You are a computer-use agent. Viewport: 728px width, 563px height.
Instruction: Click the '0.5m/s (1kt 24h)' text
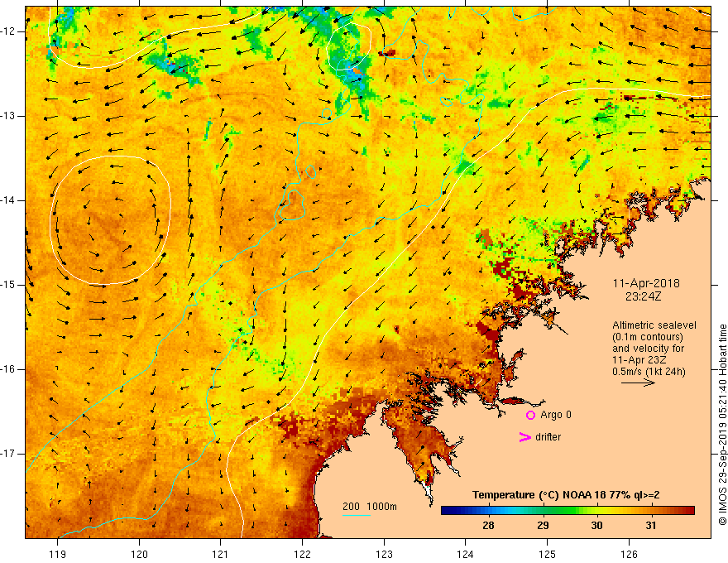[x=649, y=372]
